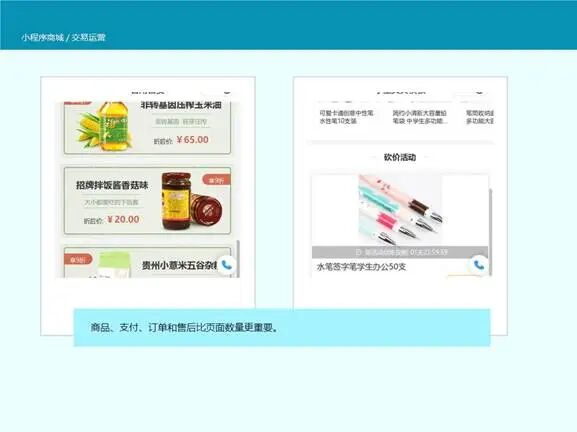Select the product title 贵州小薏米五谷杂粮
Image resolution: width=577 pixels, height=432 pixels.
point(180,265)
